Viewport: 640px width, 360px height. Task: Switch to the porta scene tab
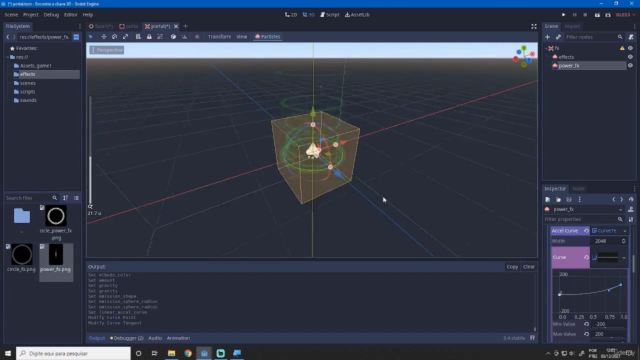tap(129, 26)
